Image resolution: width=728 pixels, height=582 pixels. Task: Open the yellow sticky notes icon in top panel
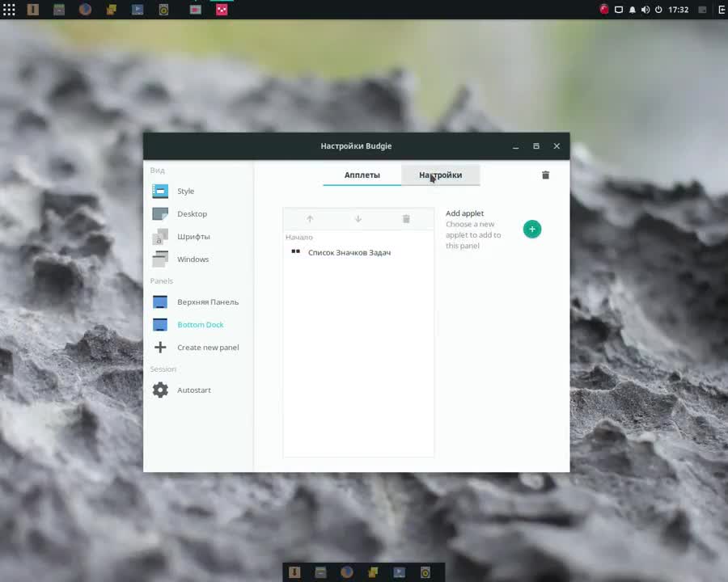pos(111,9)
